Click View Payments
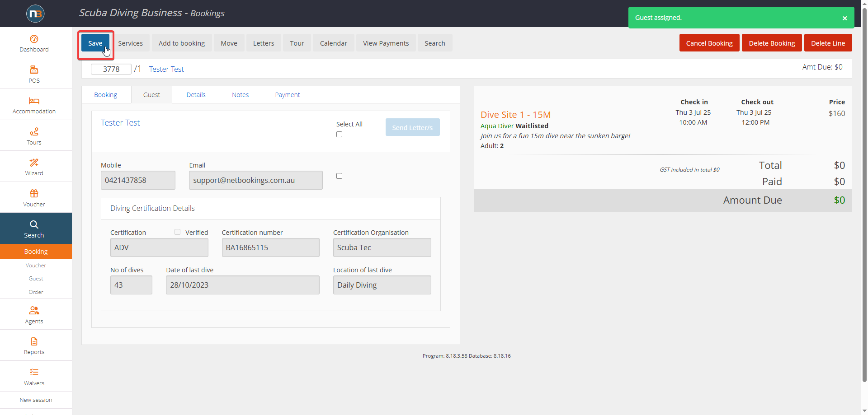This screenshot has width=868, height=415. coord(386,43)
